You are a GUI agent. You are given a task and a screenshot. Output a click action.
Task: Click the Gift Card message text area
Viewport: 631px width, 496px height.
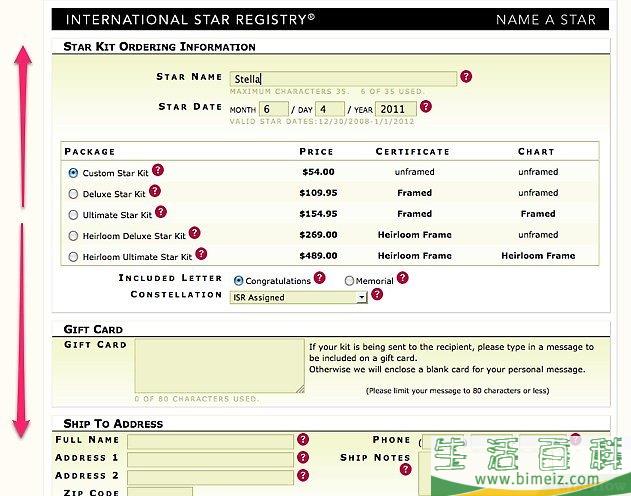pos(220,366)
